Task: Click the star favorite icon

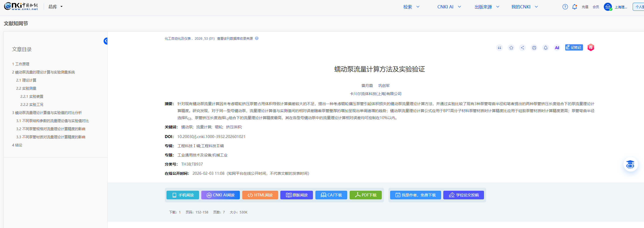Action: (x=511, y=48)
